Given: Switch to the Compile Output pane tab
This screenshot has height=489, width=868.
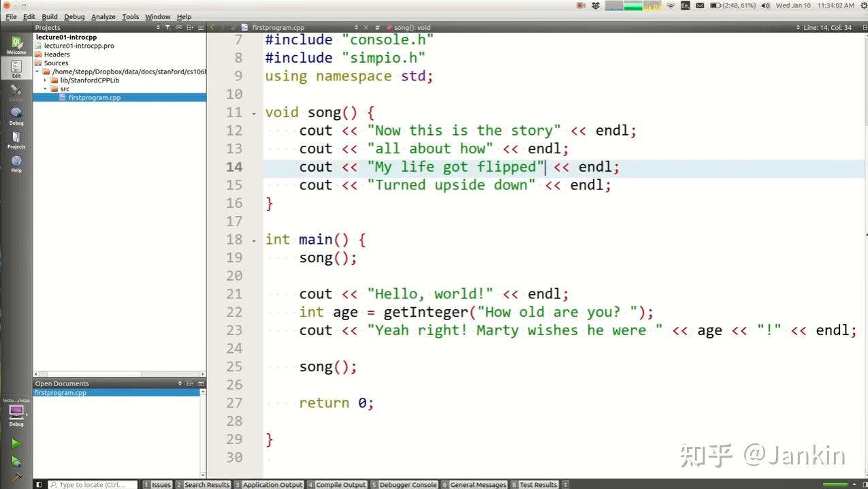Looking at the screenshot, I should (340, 484).
